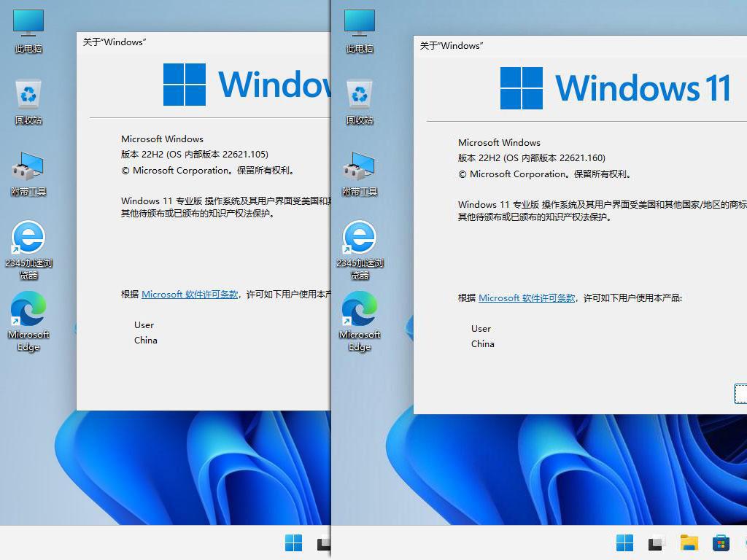
Task: Open 附带工具 icon on right desktop
Action: click(x=359, y=174)
